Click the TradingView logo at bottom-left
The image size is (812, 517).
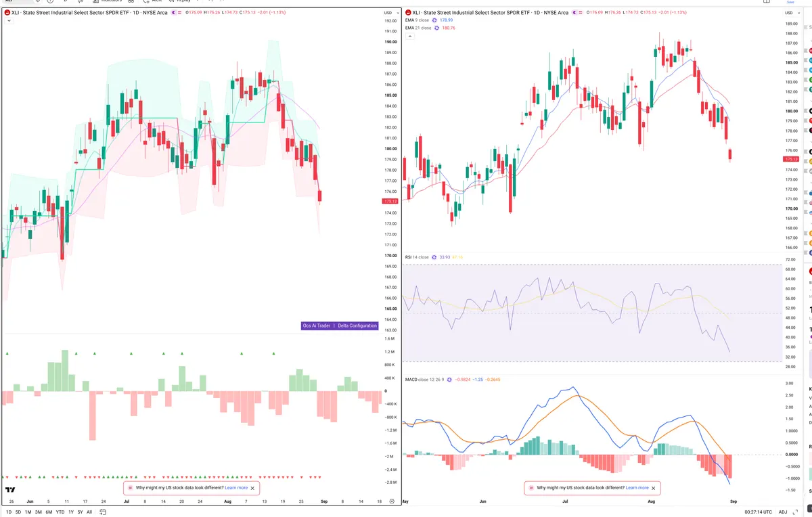tap(11, 490)
